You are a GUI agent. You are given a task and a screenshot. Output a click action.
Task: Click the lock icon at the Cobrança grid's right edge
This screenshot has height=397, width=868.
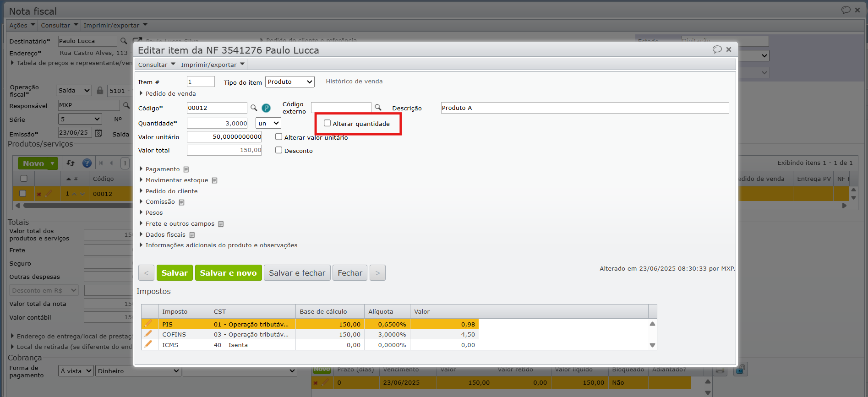740,369
